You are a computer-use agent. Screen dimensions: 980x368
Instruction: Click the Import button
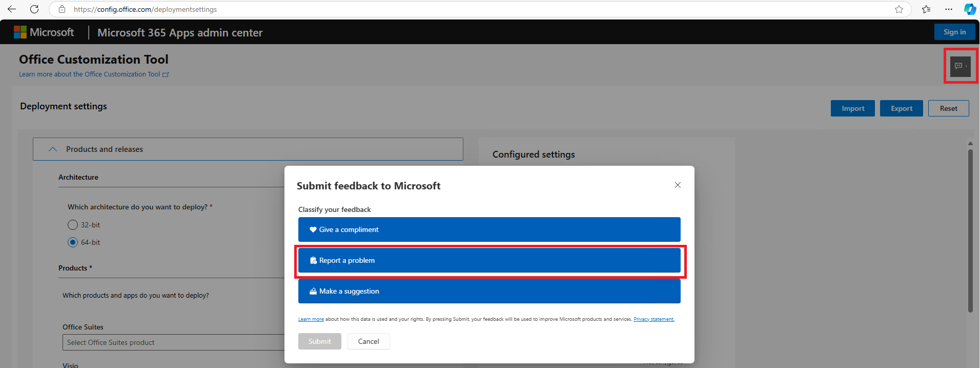(853, 108)
